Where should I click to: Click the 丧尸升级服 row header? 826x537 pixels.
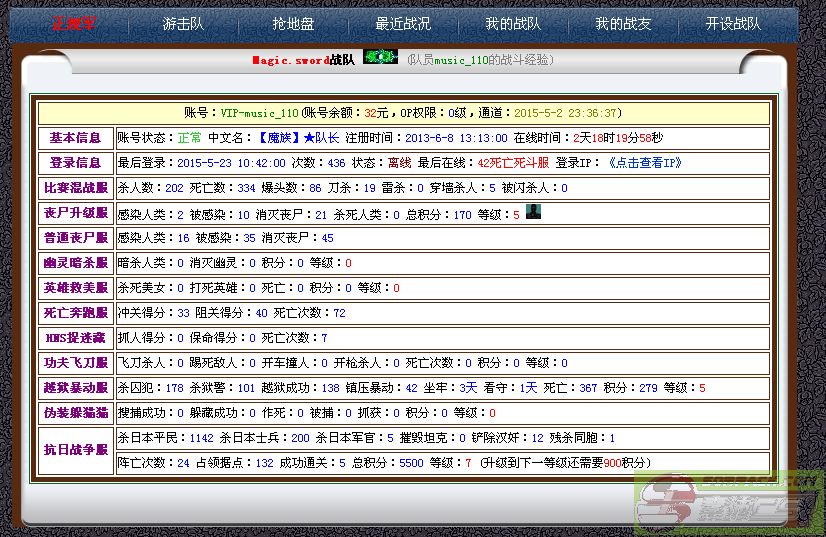tap(75, 213)
